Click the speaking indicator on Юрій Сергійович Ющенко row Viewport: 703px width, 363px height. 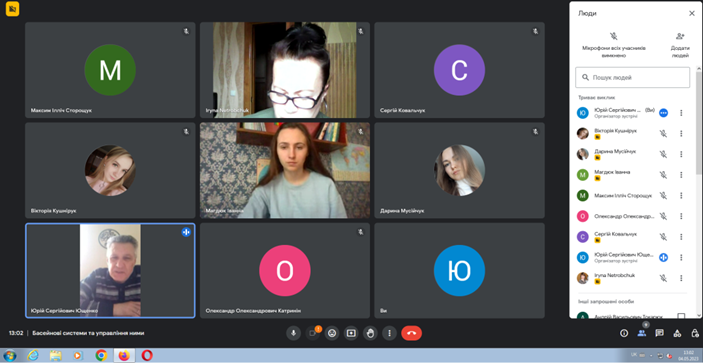click(x=664, y=257)
